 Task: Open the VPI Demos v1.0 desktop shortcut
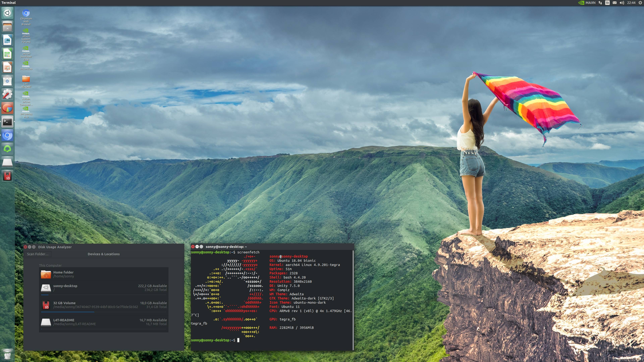[x=26, y=113]
